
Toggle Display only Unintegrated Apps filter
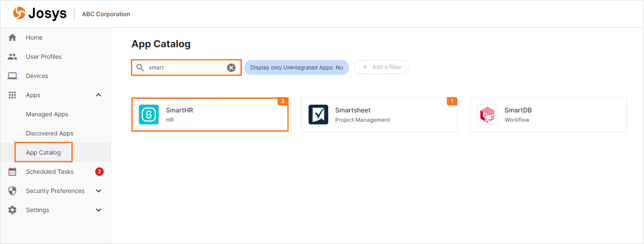(297, 67)
